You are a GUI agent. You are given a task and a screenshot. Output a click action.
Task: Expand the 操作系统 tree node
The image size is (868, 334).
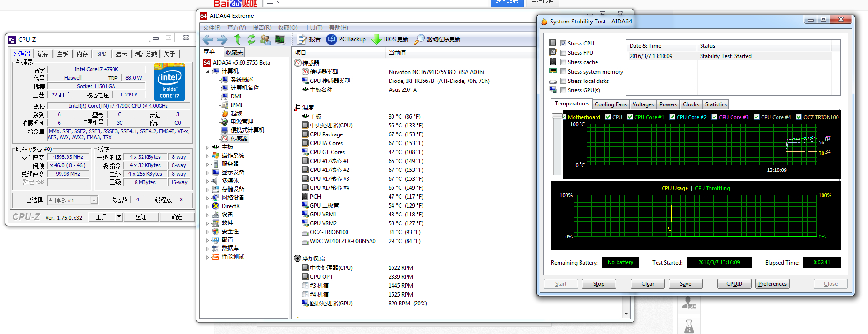[x=207, y=156]
